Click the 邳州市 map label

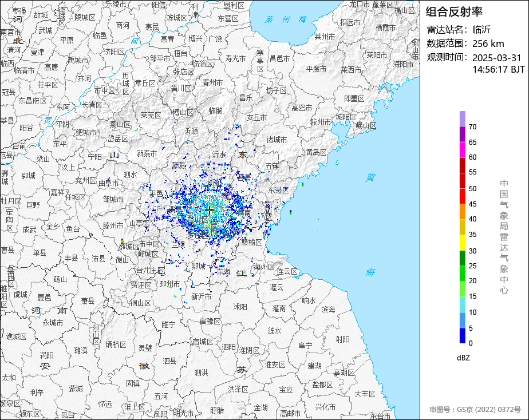[169, 284]
